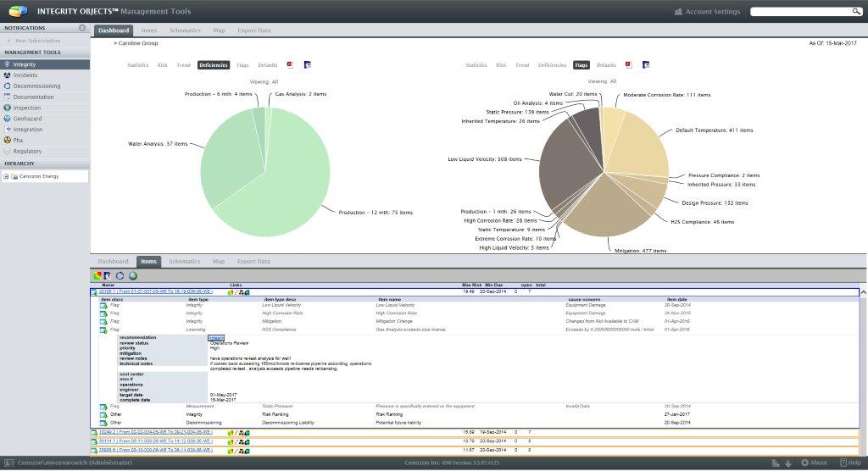Click the Notifications count badge icon
This screenshot has height=471, width=868.
point(82,28)
